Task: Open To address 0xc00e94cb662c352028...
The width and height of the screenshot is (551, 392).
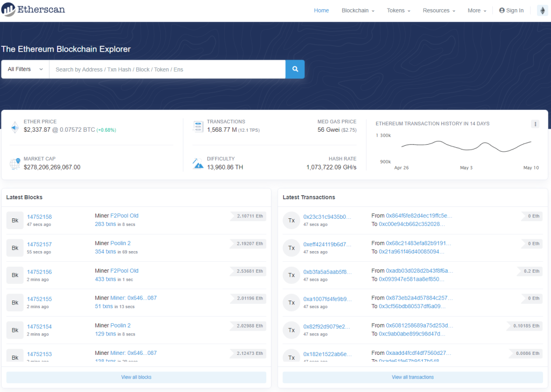Action: click(412, 224)
